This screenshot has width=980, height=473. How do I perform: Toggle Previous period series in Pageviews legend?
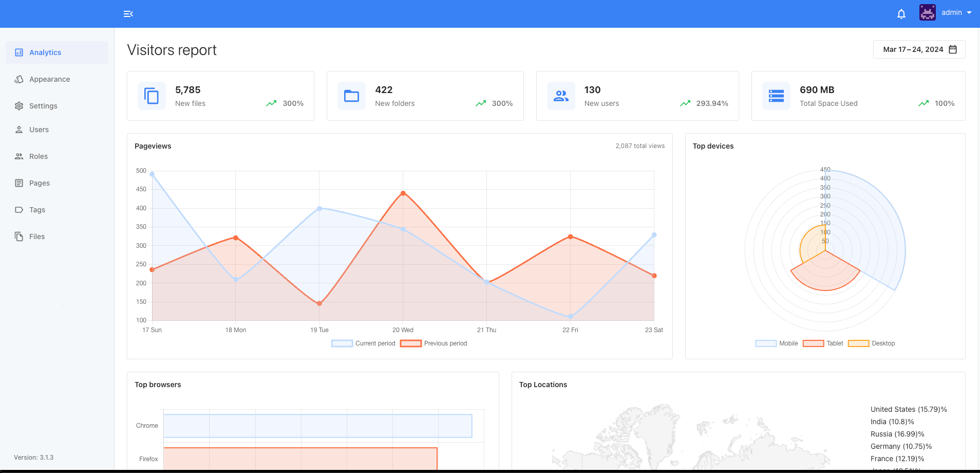pos(434,343)
